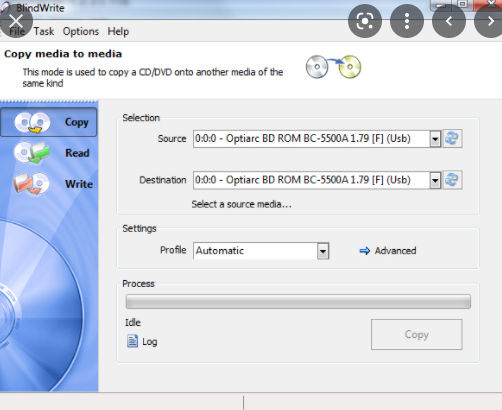502x410 pixels.
Task: Select the Copy mode disc icon in sidebar
Action: click(x=32, y=122)
